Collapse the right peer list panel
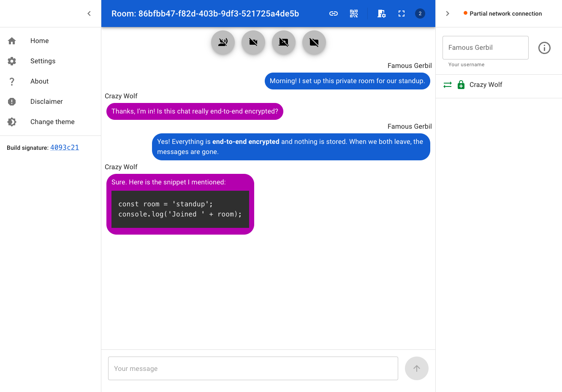The height and width of the screenshot is (392, 562). pos(448,14)
